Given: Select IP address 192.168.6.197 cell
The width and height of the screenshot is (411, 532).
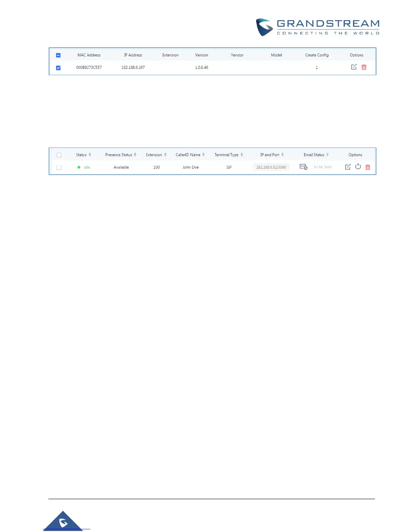Looking at the screenshot, I should (x=133, y=68).
